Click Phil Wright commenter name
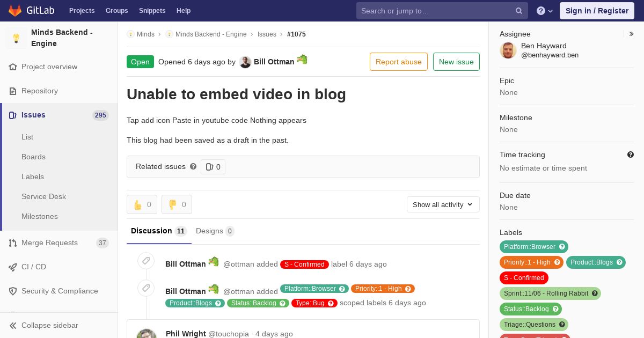This screenshot has height=338, width=644. (186, 334)
